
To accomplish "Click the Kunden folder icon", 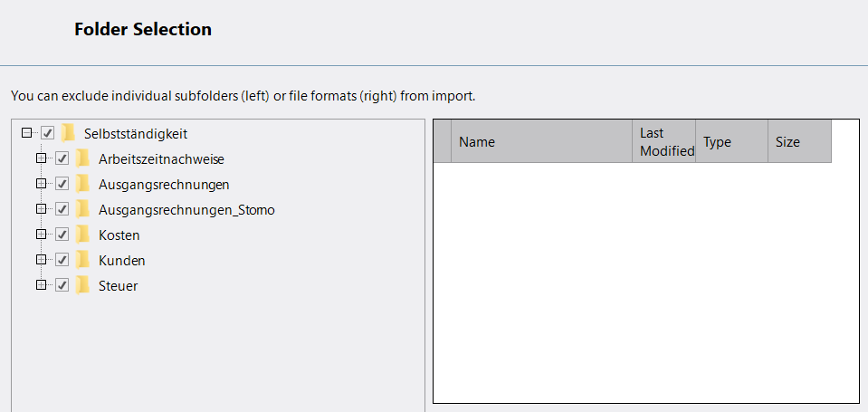I will click(83, 260).
